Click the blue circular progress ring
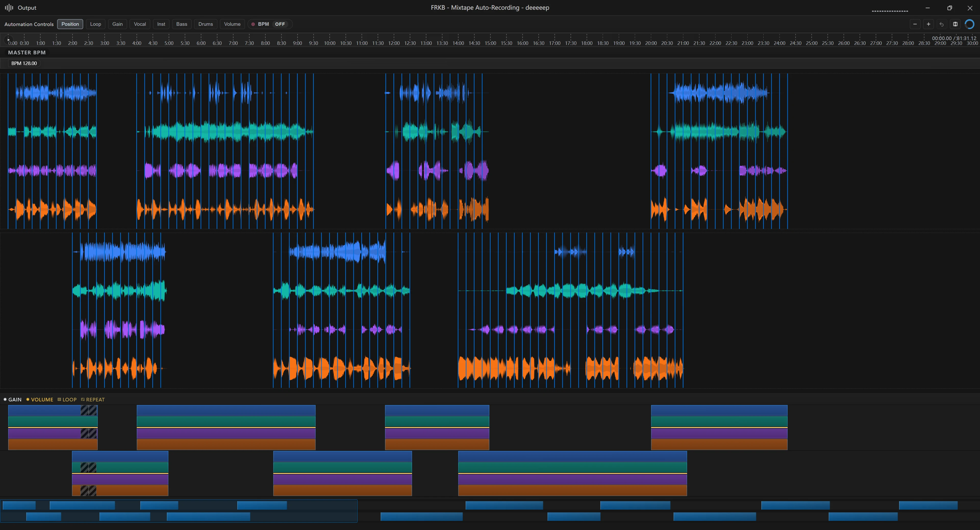Screen dimensions: 980x530 tap(970, 24)
